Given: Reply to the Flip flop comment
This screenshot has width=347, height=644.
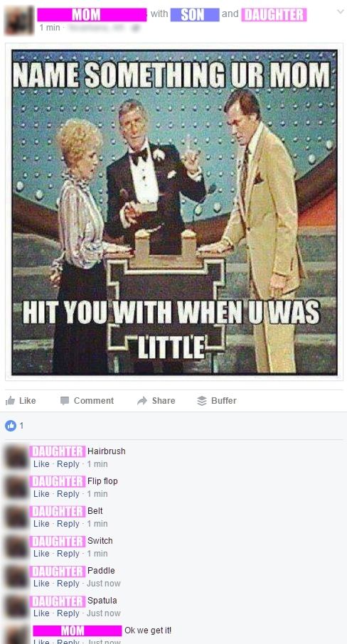Looking at the screenshot, I should click(68, 494).
